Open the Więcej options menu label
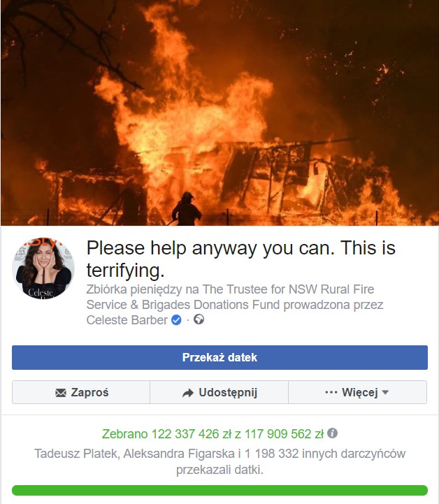Screen dimensions: 439x504 point(359,392)
